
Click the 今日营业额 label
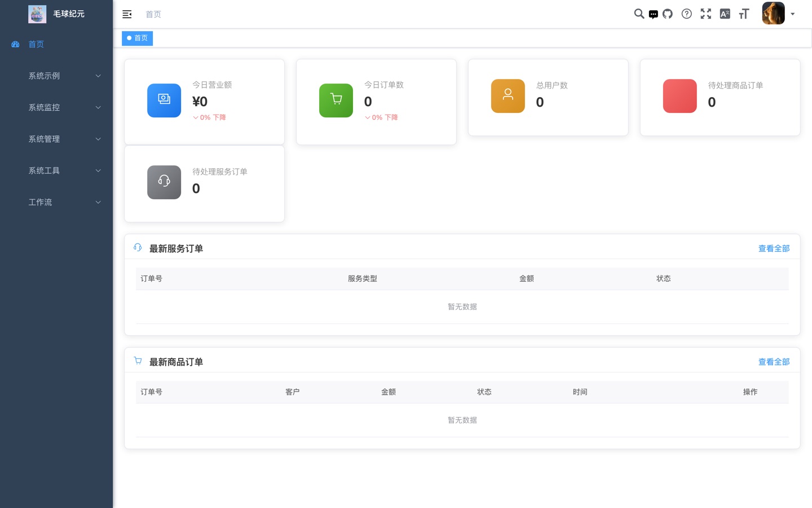tap(212, 85)
